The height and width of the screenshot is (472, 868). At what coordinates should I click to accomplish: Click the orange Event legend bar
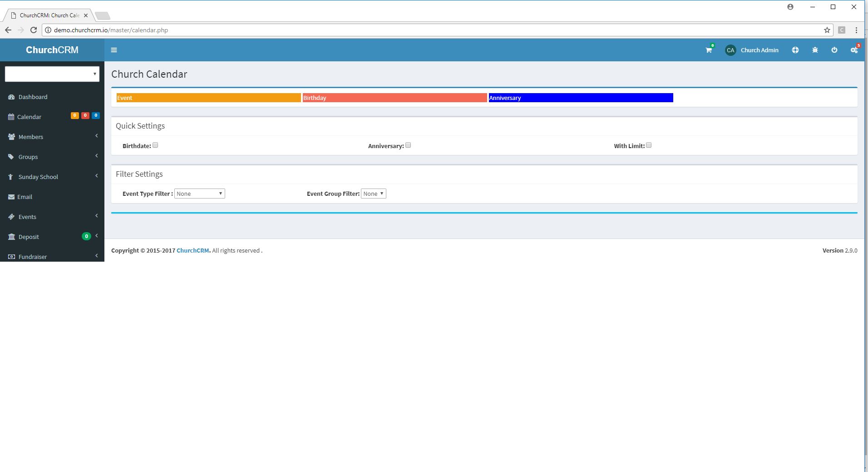tap(209, 98)
